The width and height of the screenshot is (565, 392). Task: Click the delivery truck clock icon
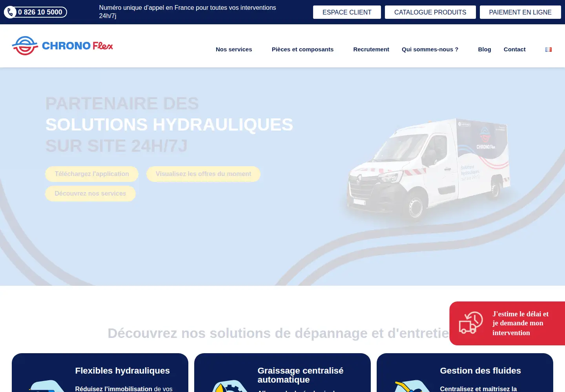(x=471, y=323)
